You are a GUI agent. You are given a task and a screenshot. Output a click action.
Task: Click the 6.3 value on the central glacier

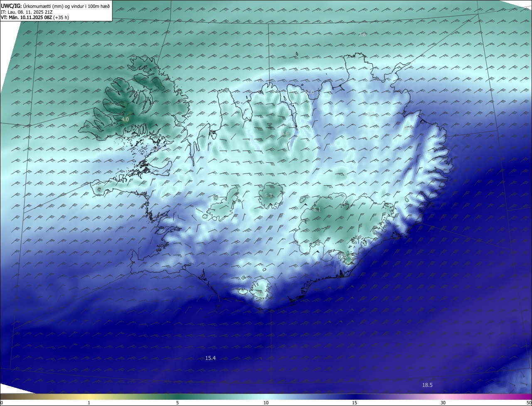[268, 195]
